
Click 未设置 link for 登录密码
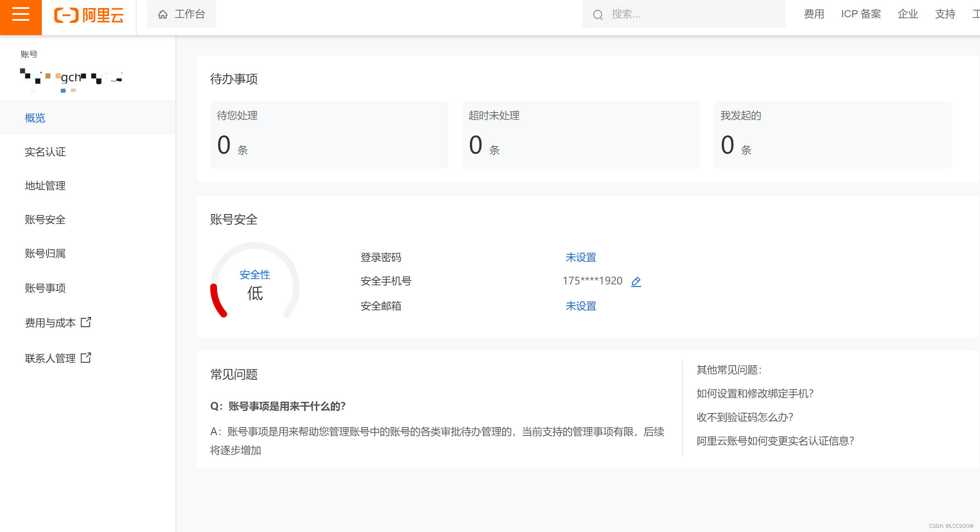click(581, 257)
